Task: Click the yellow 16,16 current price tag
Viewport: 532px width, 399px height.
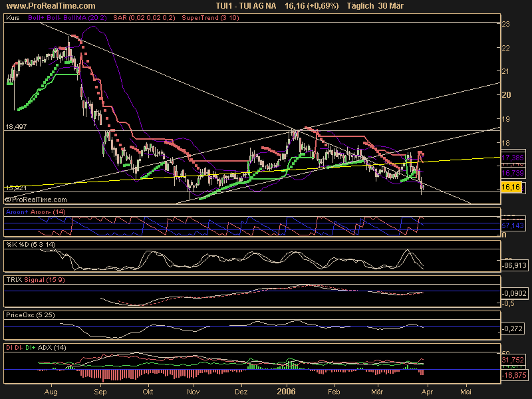Action: tap(509, 188)
